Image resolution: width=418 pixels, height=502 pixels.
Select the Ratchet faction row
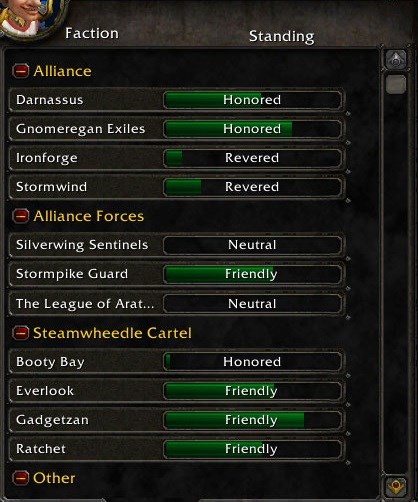[x=177, y=449]
